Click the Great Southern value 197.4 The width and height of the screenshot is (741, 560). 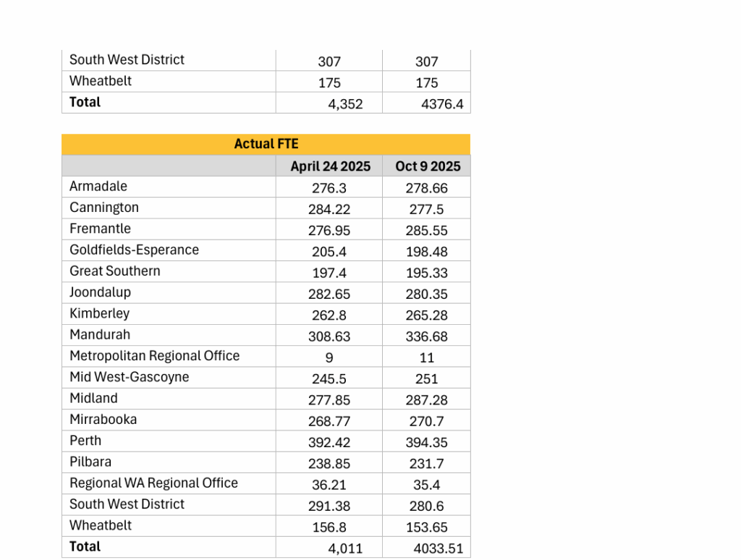[x=330, y=273]
